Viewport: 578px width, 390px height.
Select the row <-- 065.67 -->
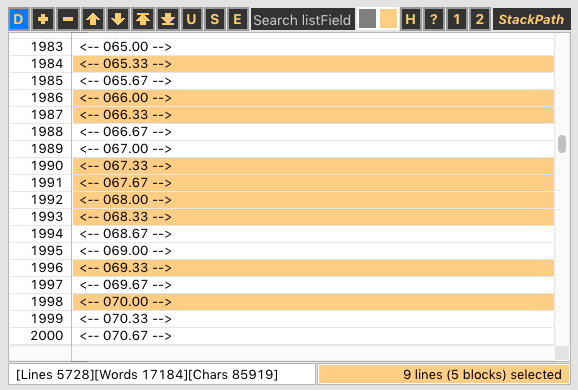click(313, 81)
